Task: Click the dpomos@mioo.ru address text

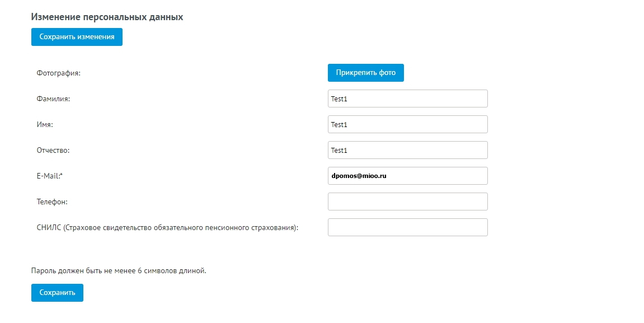Action: (359, 176)
